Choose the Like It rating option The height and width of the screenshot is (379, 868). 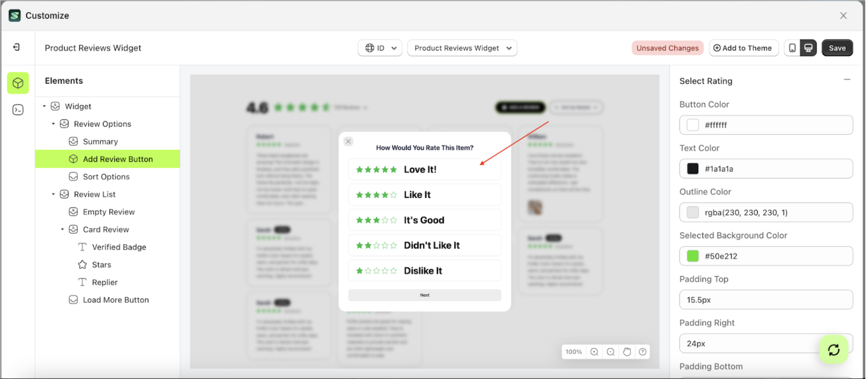(x=425, y=195)
